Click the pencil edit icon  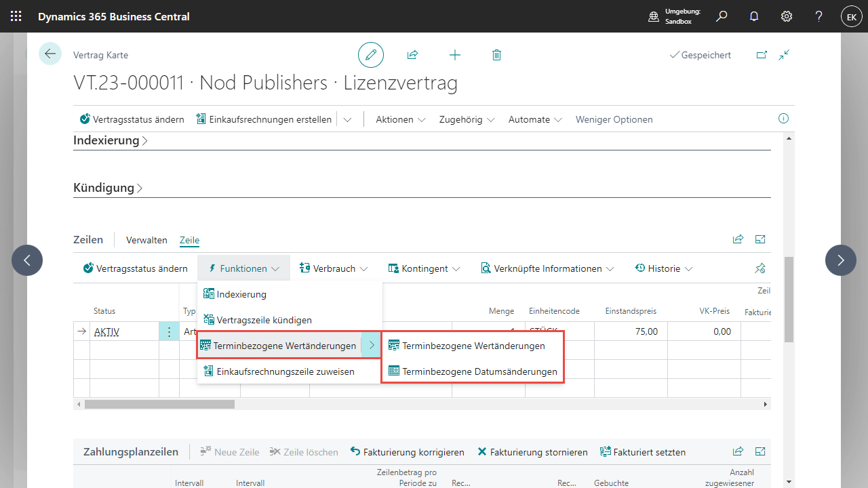[371, 55]
